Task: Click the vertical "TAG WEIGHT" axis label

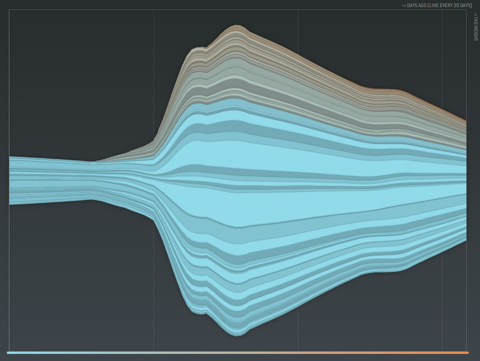Action: pos(476,27)
